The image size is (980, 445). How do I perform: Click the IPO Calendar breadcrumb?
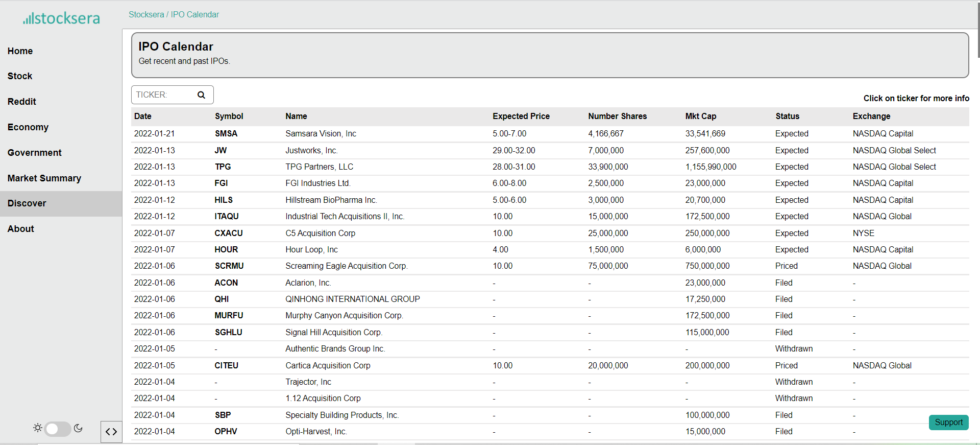pos(195,14)
